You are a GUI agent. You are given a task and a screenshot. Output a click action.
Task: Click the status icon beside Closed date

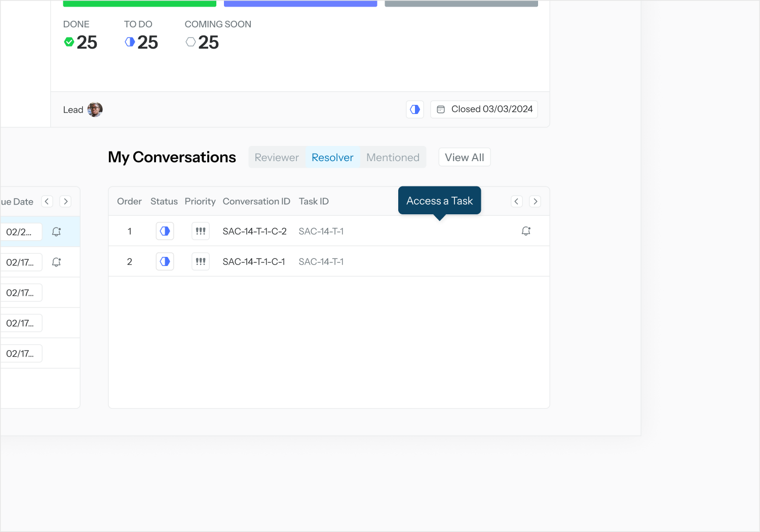[x=414, y=109]
